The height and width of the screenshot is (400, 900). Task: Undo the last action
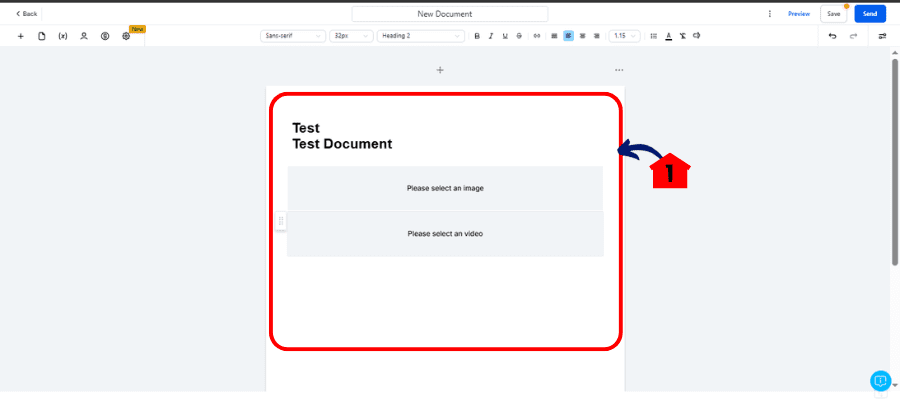point(832,36)
